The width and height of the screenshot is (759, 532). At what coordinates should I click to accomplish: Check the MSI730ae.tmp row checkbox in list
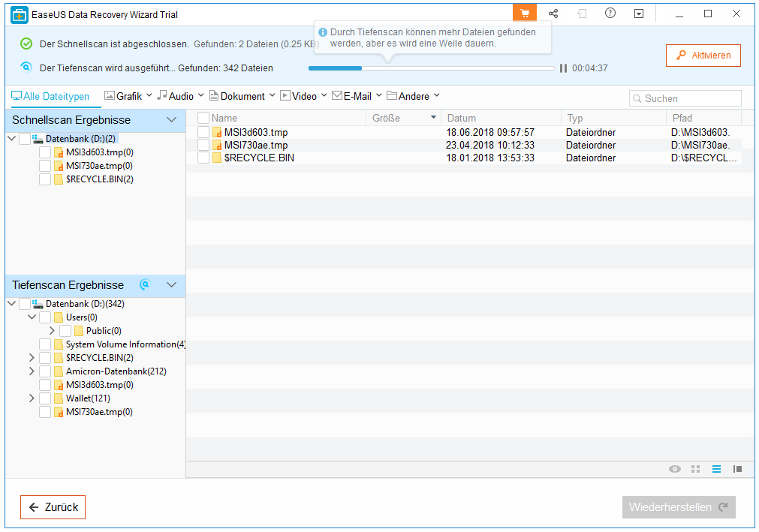(x=203, y=145)
